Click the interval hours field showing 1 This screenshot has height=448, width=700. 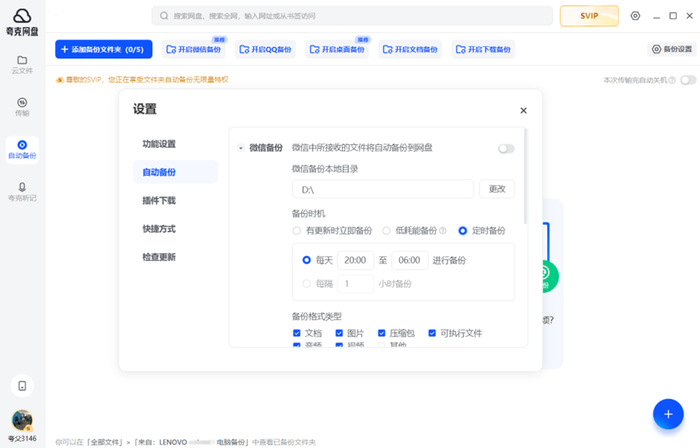(355, 284)
